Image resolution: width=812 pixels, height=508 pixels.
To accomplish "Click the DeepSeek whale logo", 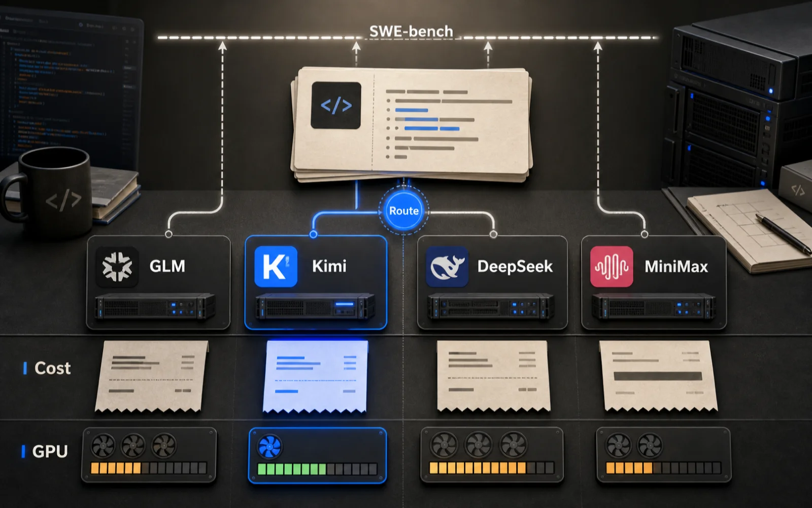I will click(447, 267).
